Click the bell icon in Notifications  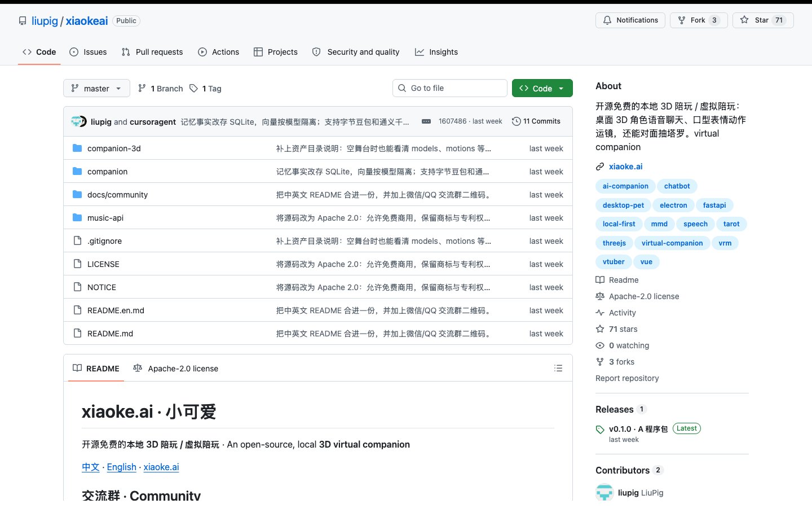(x=607, y=20)
